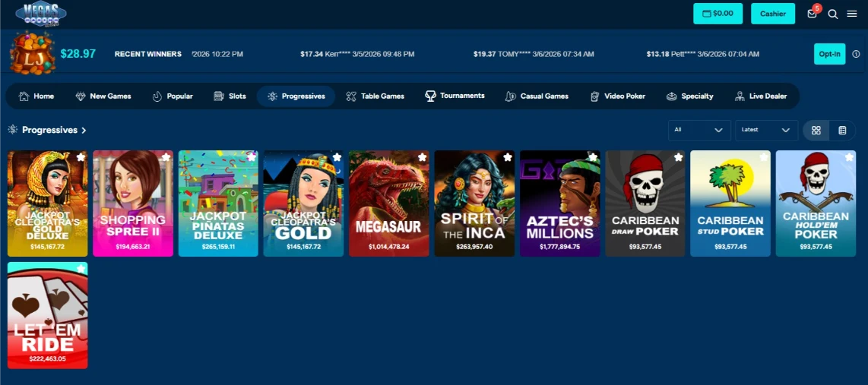Open Tournaments tab

[x=455, y=96]
